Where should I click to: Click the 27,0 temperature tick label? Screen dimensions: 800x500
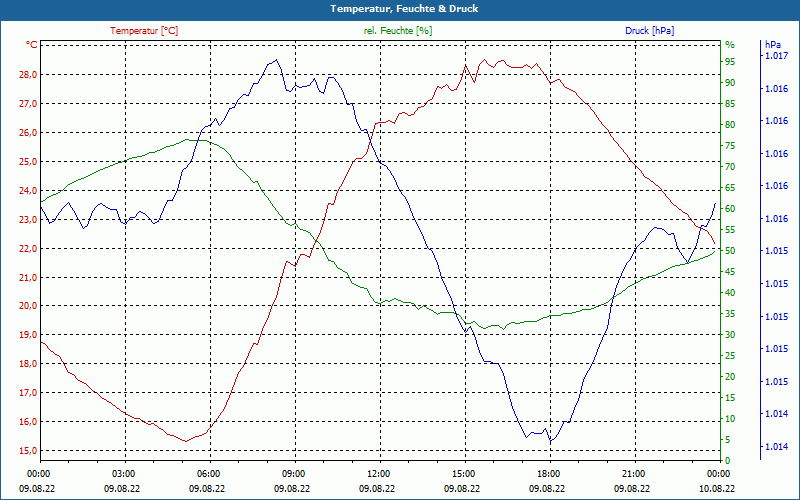[29, 104]
